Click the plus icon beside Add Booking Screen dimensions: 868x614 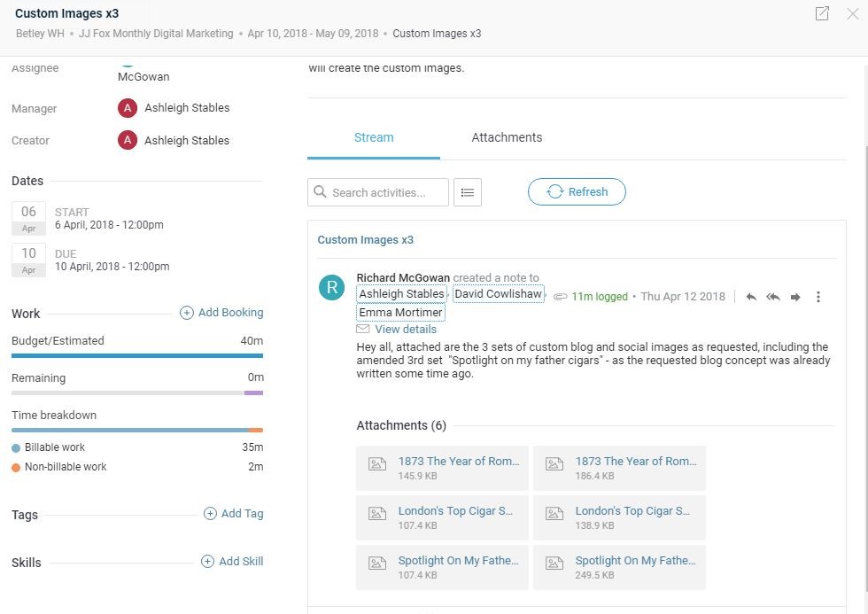tap(187, 313)
